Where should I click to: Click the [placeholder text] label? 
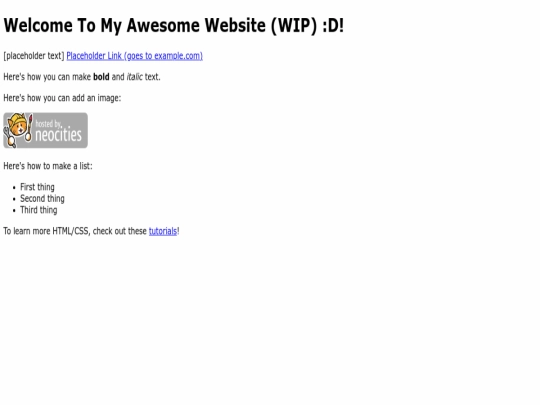[34, 56]
